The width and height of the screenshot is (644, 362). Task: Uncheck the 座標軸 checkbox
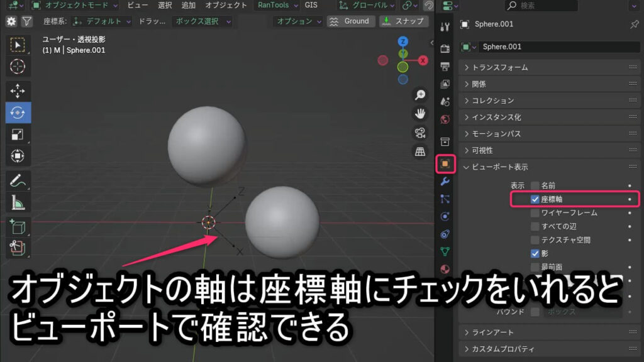click(535, 199)
